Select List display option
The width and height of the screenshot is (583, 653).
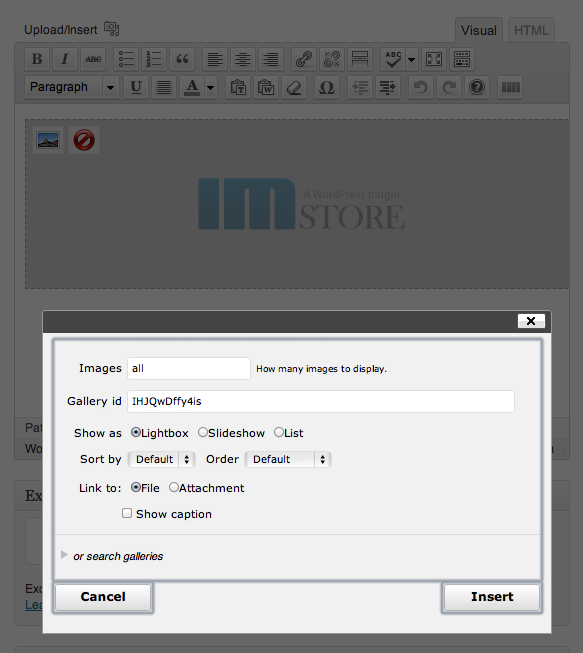(279, 432)
